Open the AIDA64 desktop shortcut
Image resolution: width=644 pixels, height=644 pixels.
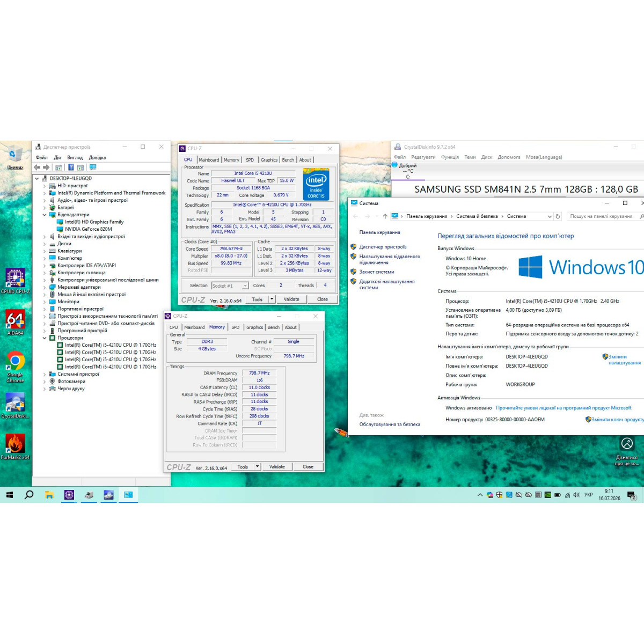click(15, 323)
